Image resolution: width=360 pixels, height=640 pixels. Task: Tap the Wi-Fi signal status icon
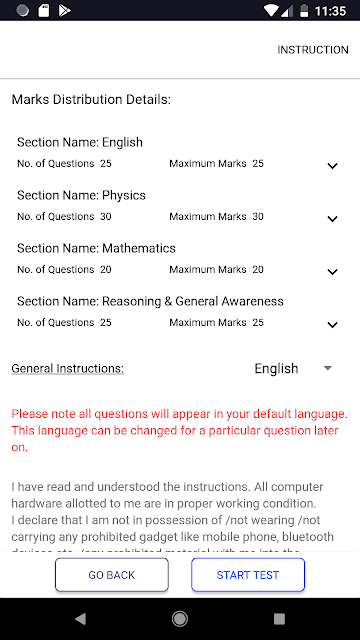click(271, 11)
